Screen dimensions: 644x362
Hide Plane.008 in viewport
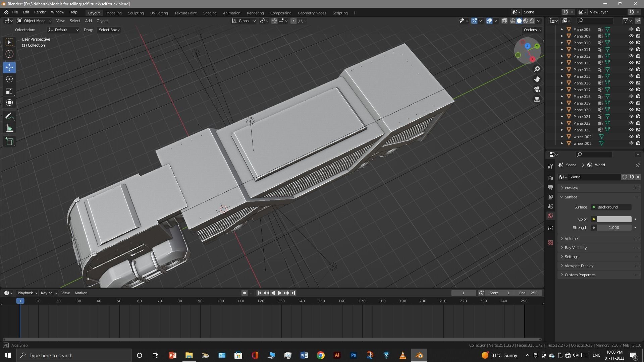(631, 29)
